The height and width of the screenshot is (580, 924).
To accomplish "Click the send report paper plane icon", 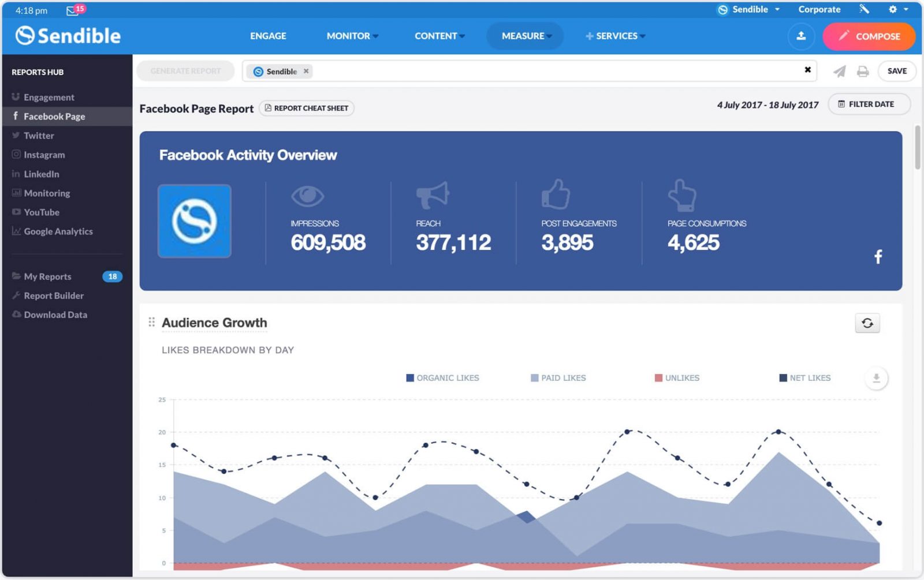I will pyautogui.click(x=839, y=71).
